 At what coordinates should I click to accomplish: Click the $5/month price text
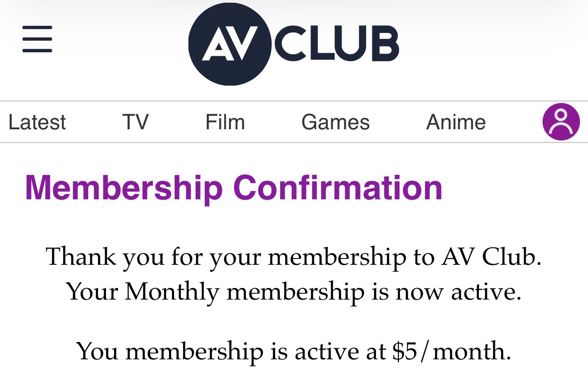click(451, 351)
